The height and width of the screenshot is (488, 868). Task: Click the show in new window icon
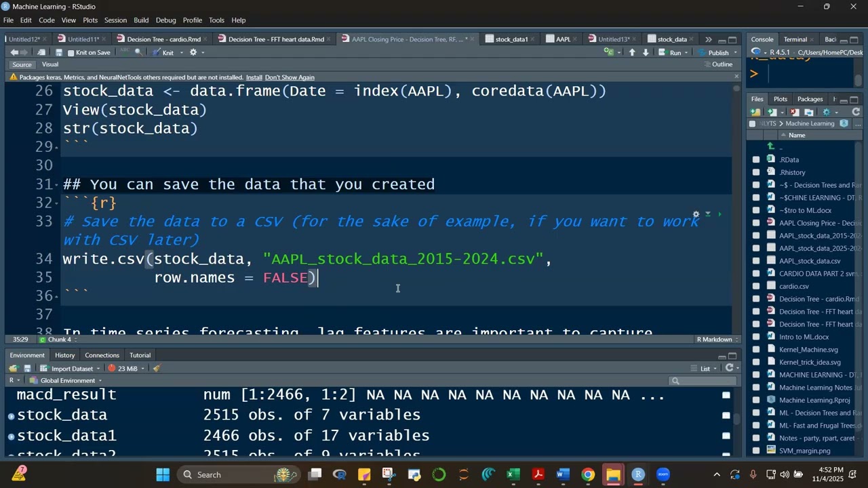tap(42, 52)
